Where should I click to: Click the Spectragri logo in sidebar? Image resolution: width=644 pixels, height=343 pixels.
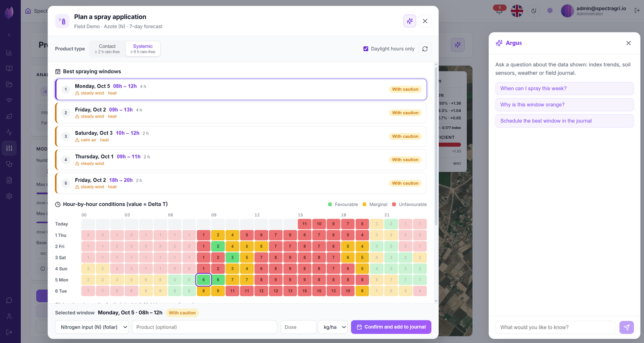pos(9,12)
